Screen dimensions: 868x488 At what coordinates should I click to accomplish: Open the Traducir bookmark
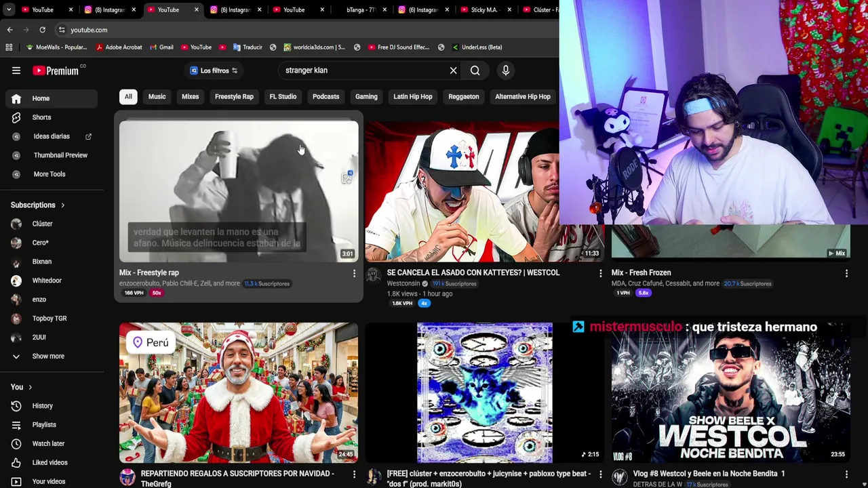click(x=248, y=47)
